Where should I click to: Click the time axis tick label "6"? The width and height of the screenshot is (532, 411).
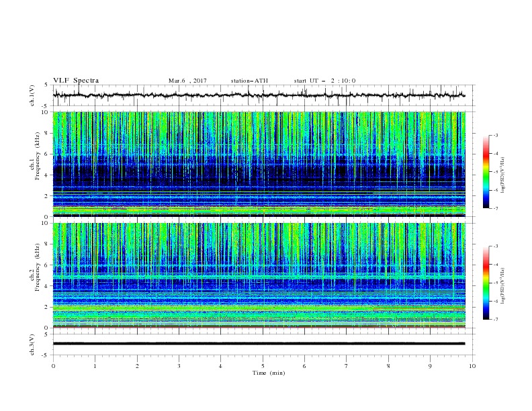304,366
